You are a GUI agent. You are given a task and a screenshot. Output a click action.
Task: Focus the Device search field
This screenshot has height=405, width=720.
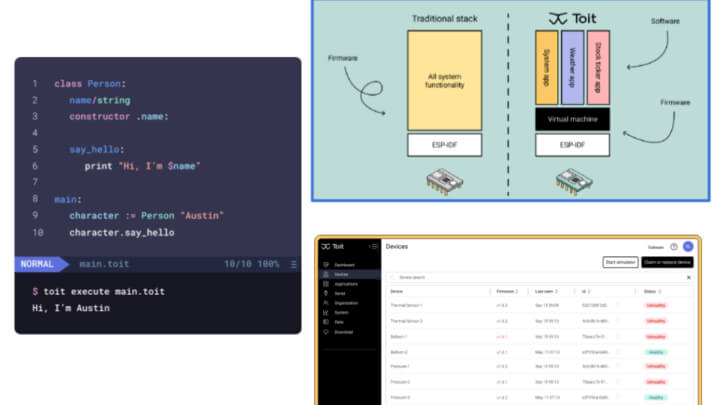540,277
